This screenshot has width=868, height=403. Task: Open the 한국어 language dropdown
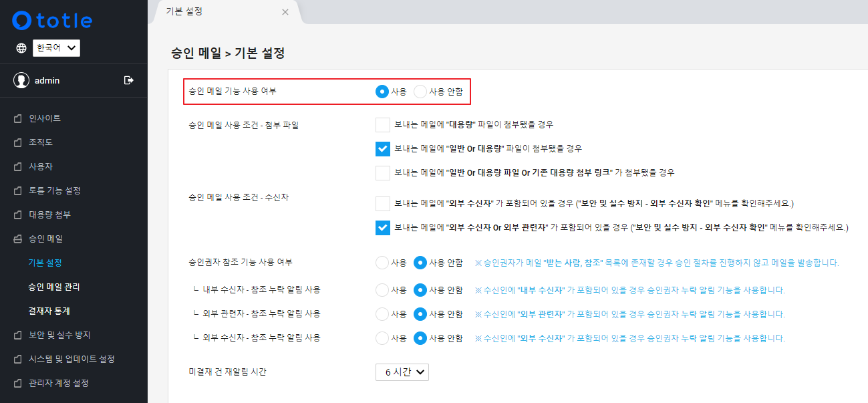[x=57, y=48]
